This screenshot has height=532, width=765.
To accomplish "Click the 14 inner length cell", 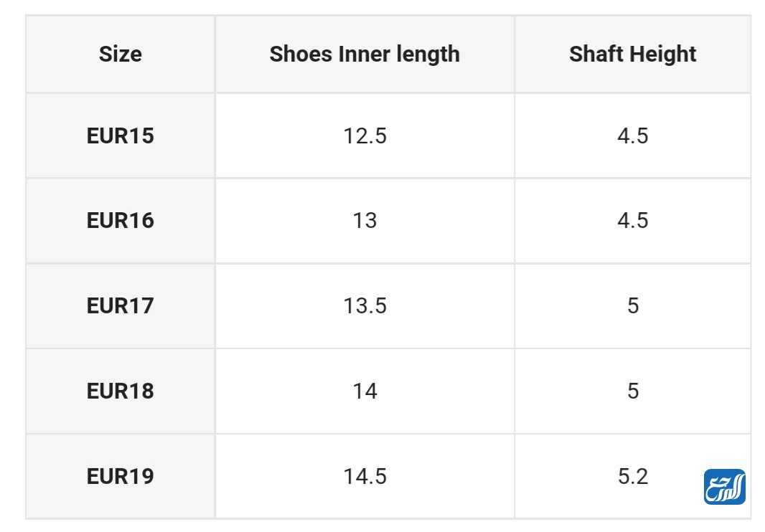I will coord(365,391).
